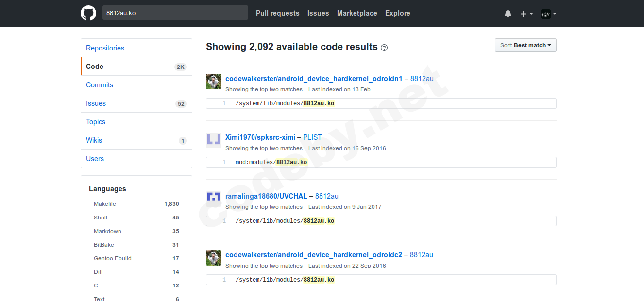Go to Pull requests
The width and height of the screenshot is (644, 302).
click(278, 13)
